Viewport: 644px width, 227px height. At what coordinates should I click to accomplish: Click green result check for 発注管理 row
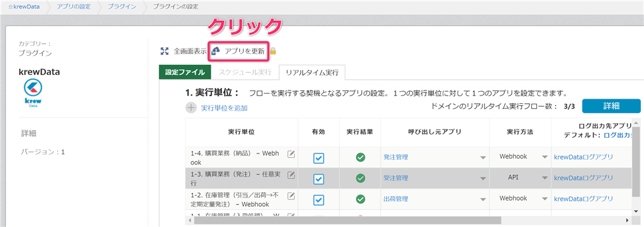click(360, 157)
